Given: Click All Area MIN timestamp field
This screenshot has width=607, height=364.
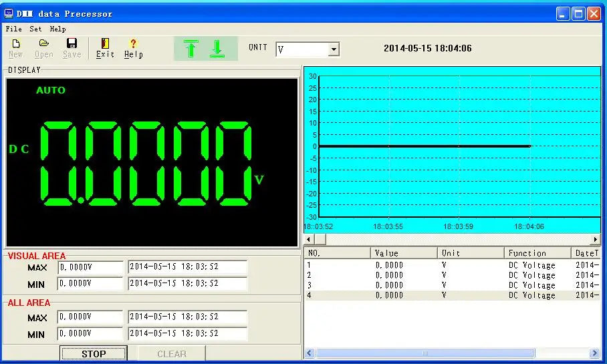Looking at the screenshot, I should [x=187, y=333].
